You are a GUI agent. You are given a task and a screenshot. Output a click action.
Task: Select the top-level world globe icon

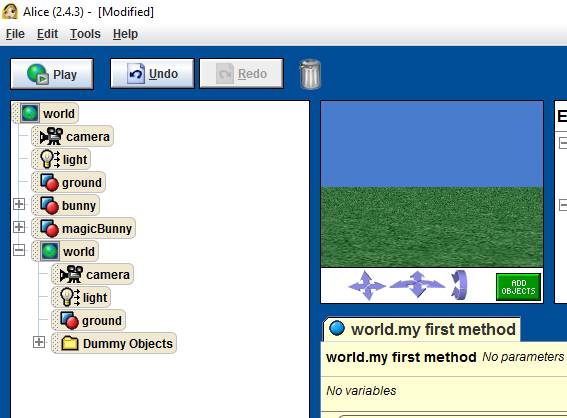pos(30,113)
